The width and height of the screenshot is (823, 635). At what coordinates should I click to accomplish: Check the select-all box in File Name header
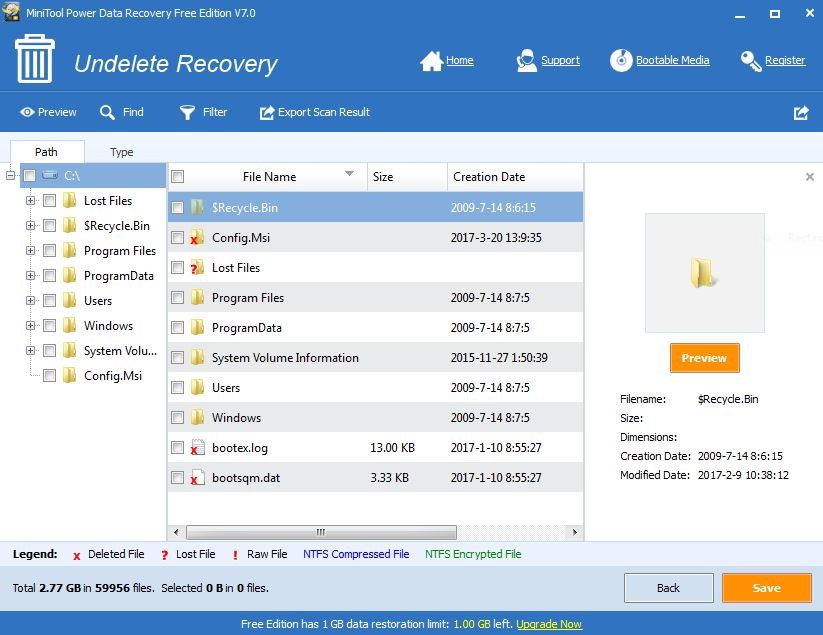(x=178, y=176)
